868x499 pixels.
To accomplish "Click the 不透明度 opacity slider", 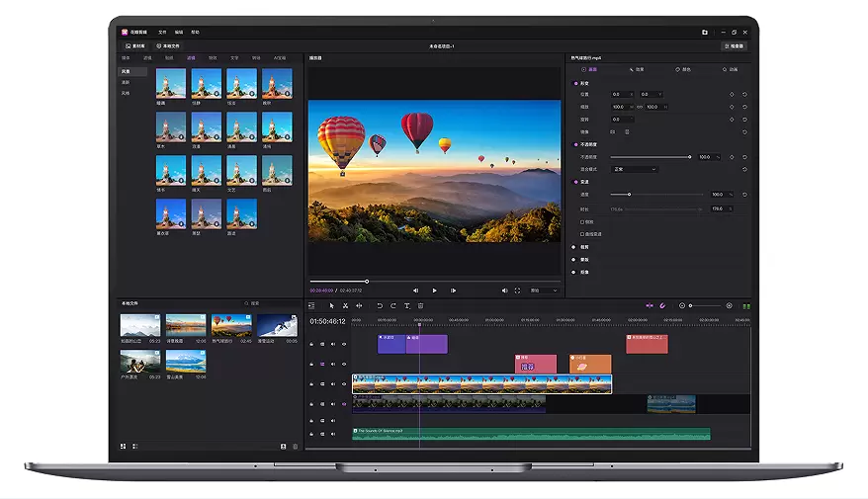I will click(650, 156).
